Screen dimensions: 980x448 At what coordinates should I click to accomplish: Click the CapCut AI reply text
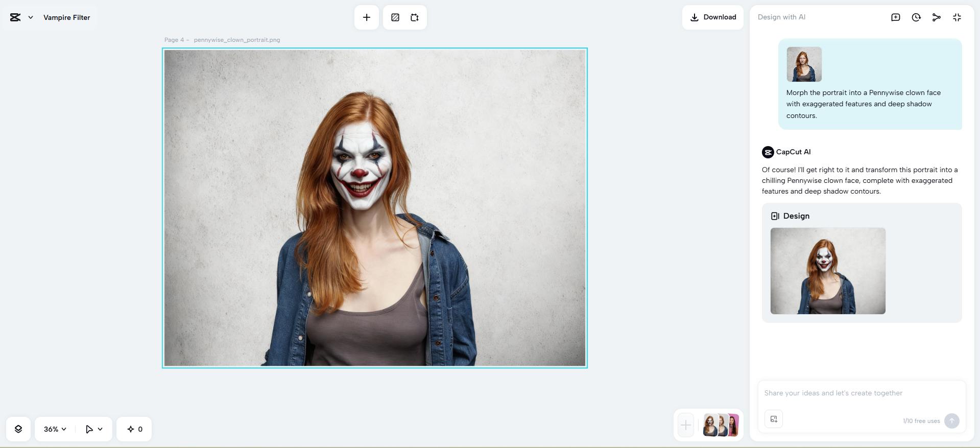point(860,181)
